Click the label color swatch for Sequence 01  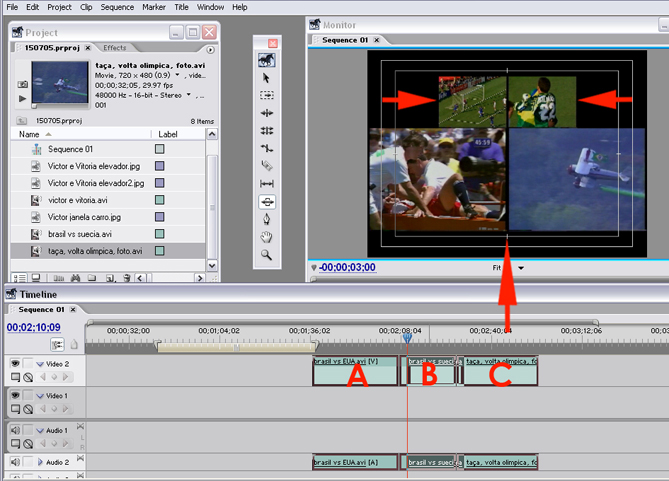[159, 149]
